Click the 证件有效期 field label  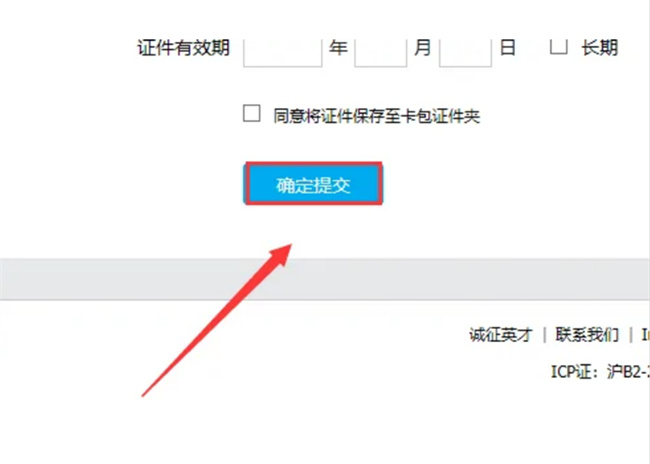(x=184, y=48)
